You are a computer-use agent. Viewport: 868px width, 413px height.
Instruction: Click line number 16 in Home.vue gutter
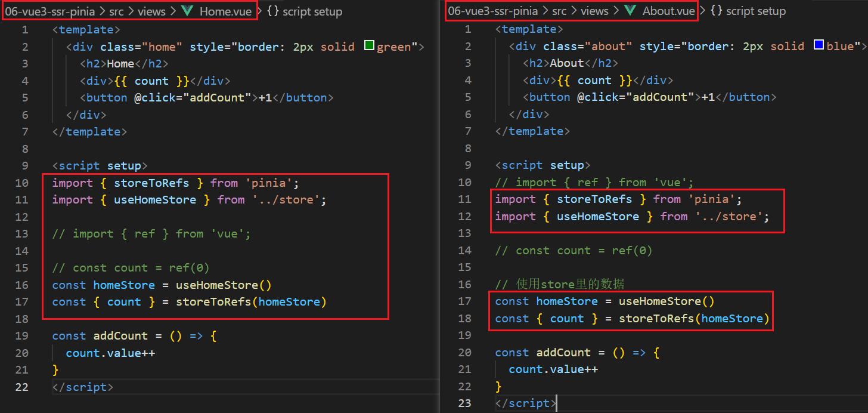(x=22, y=285)
